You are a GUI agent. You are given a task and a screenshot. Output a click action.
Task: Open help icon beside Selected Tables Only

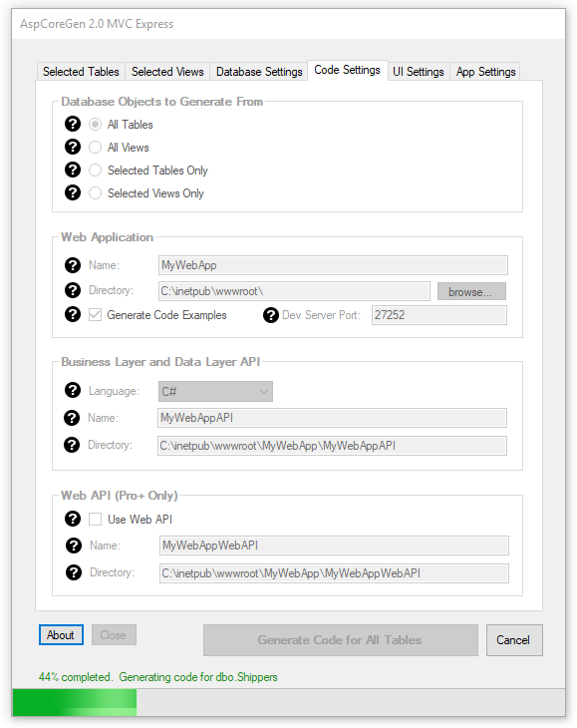(73, 170)
